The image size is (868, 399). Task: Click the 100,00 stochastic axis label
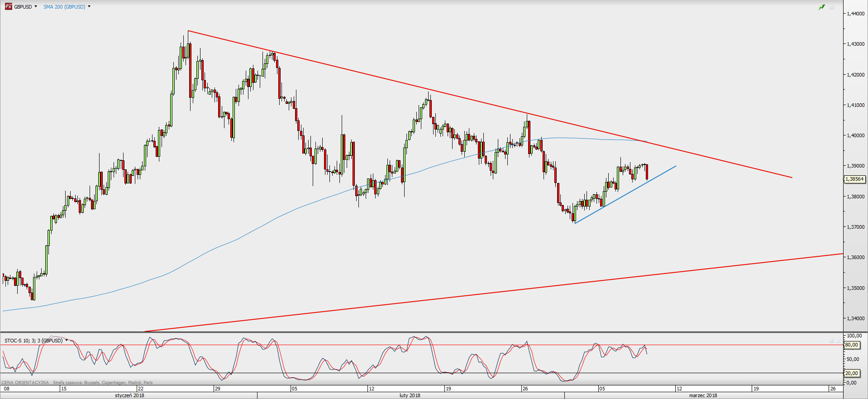tap(854, 336)
